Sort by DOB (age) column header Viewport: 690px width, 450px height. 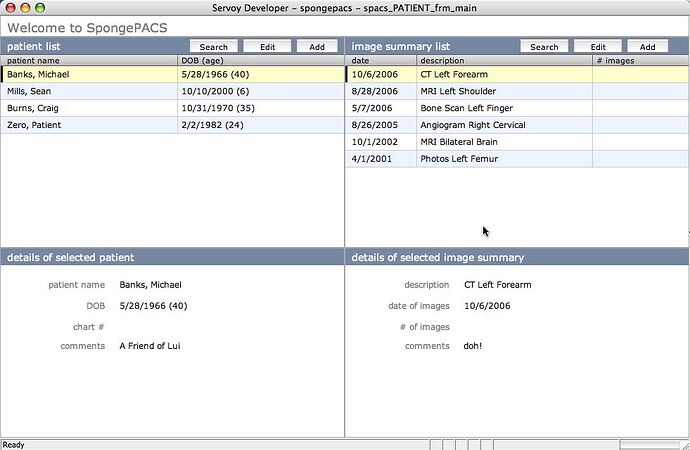tap(261, 61)
